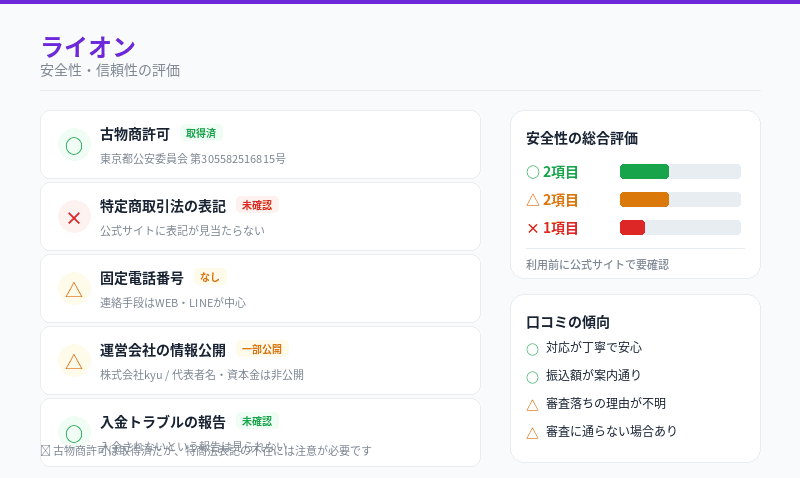Click the green 未確認 badge on 入金トラブルの報告
This screenshot has height=478, width=800.
(257, 421)
